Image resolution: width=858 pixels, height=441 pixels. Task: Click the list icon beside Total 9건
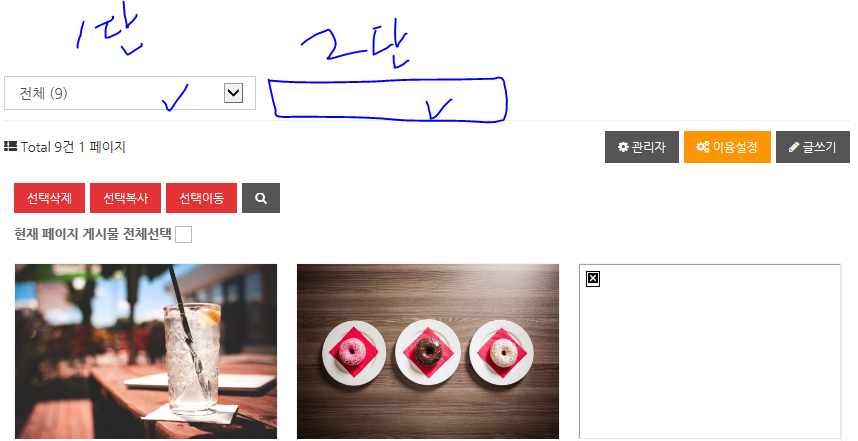click(x=10, y=146)
